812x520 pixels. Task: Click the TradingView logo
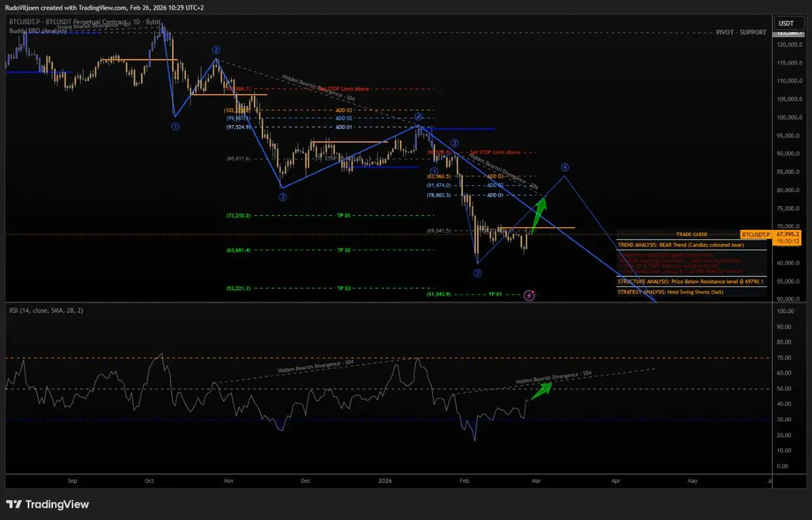point(47,504)
